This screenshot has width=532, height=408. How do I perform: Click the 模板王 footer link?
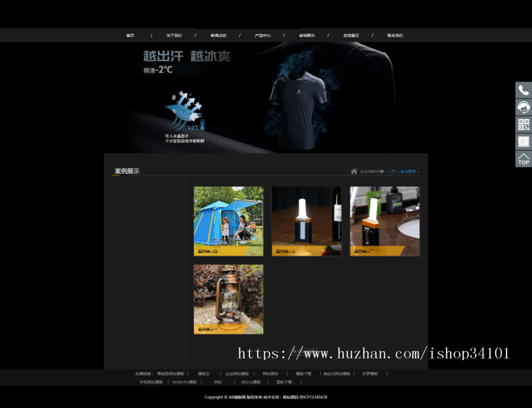click(x=204, y=374)
